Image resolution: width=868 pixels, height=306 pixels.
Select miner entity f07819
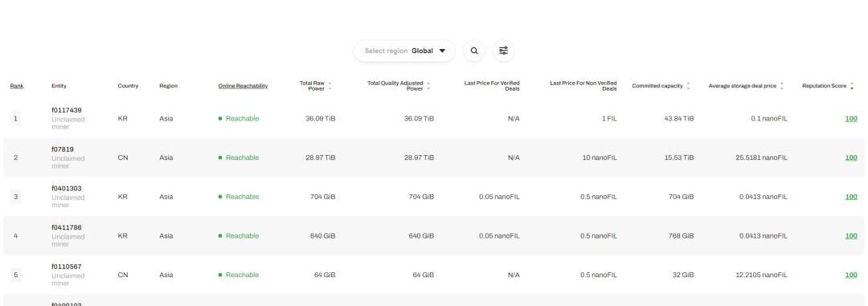pyautogui.click(x=63, y=149)
